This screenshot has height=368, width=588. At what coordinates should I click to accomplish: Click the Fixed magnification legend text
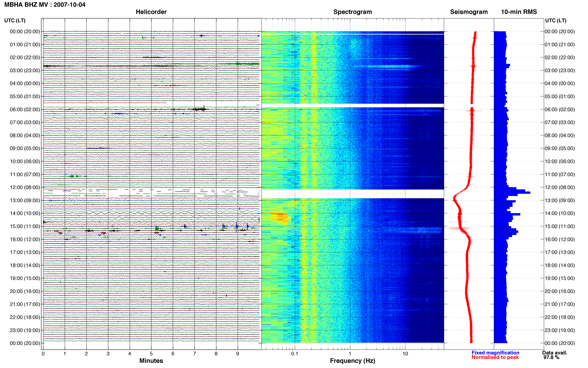(495, 353)
